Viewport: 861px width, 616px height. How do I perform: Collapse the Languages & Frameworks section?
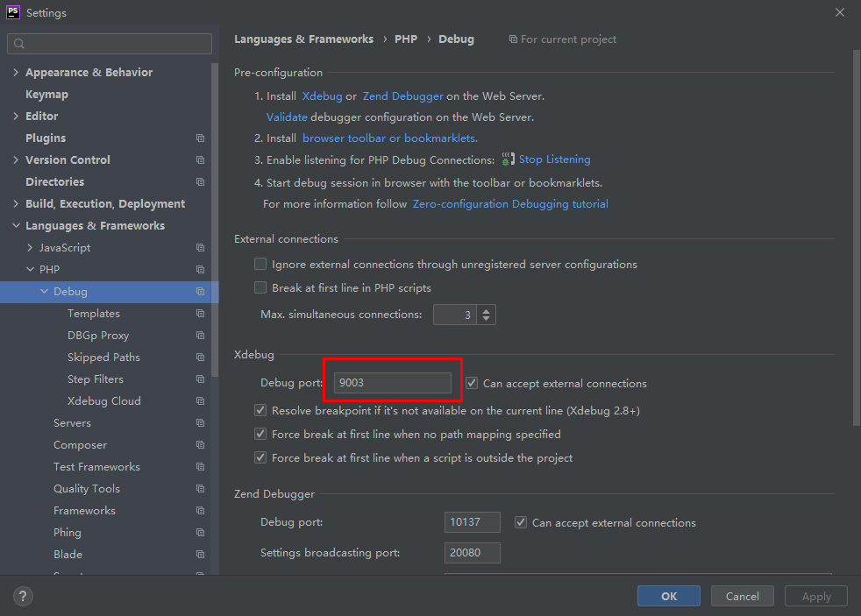click(x=16, y=225)
